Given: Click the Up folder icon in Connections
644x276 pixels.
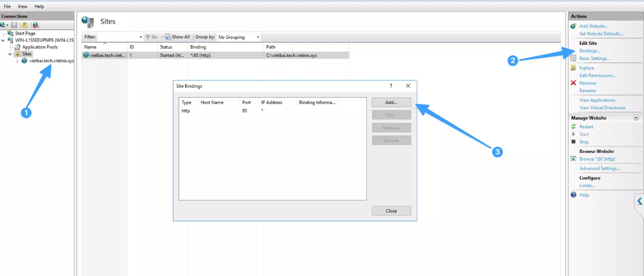Looking at the screenshot, I should click(x=25, y=25).
